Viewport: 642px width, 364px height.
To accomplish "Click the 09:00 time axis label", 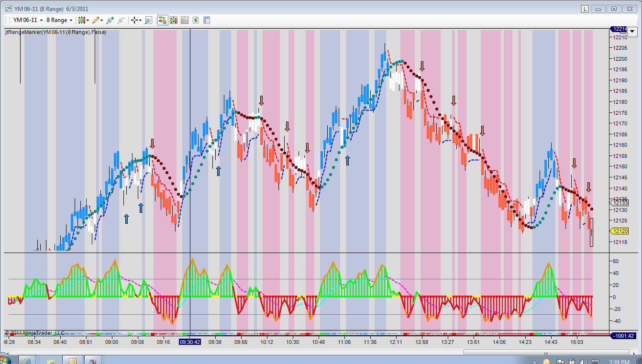I will (112, 342).
